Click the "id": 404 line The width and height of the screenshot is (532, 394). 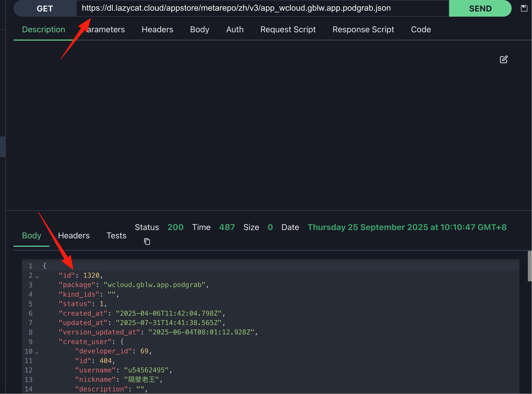click(x=95, y=361)
